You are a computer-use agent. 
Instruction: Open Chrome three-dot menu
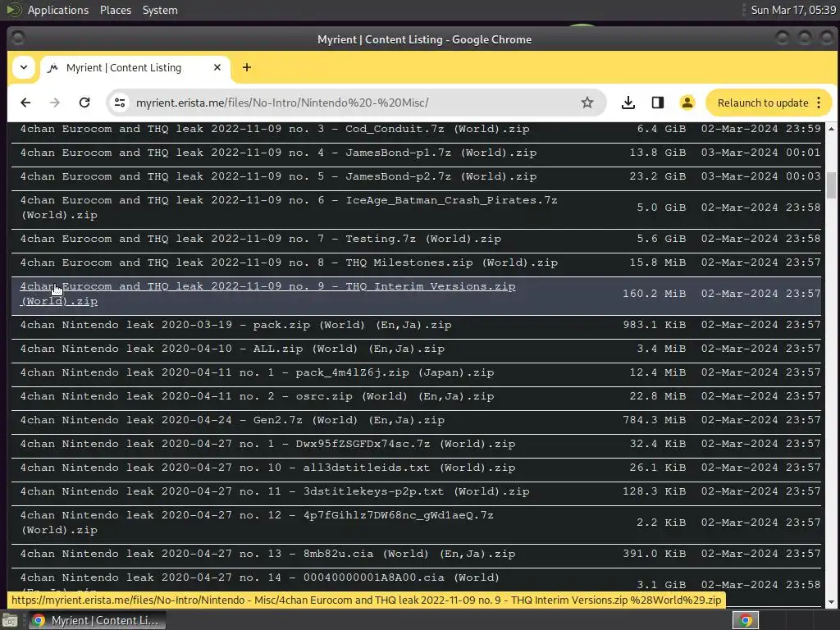[x=819, y=103]
